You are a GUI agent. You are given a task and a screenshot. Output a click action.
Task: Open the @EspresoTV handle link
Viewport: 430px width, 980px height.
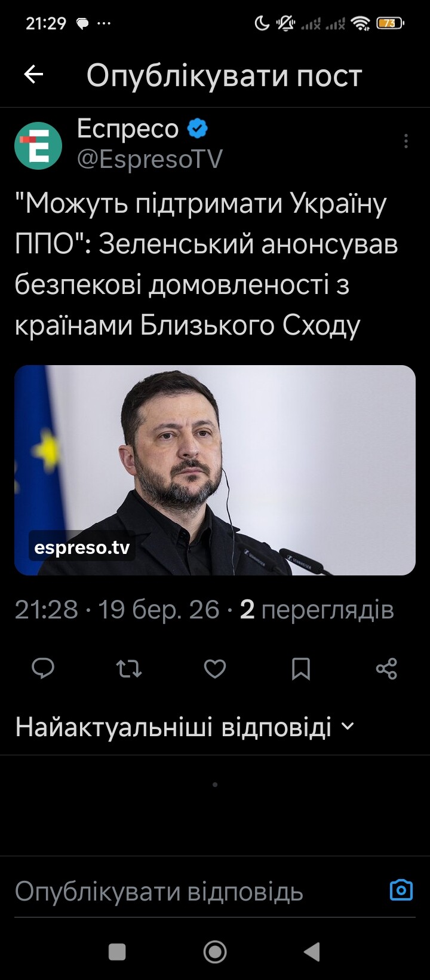pos(150,160)
